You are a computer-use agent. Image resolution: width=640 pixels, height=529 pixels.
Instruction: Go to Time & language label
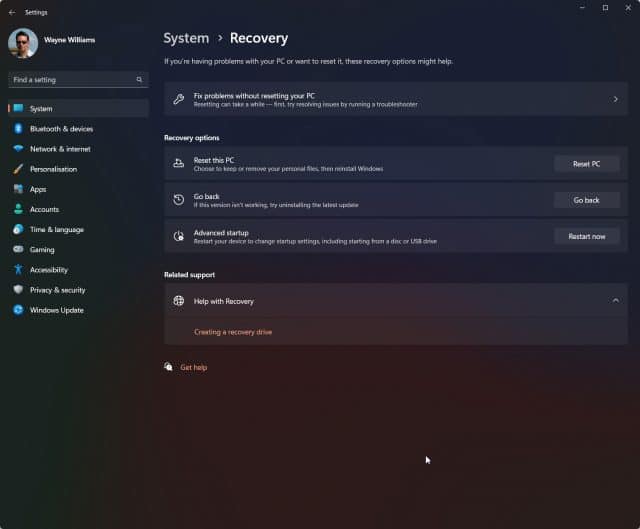[x=57, y=229]
